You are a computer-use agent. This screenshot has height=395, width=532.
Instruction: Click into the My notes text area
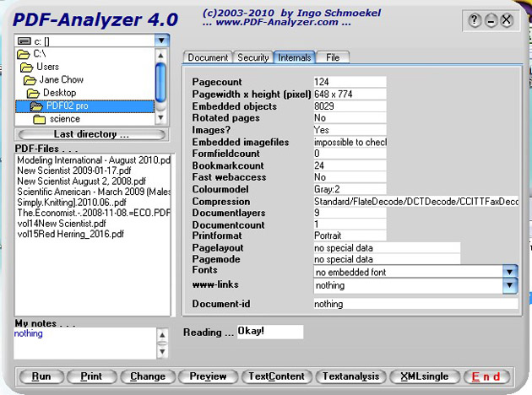point(84,344)
